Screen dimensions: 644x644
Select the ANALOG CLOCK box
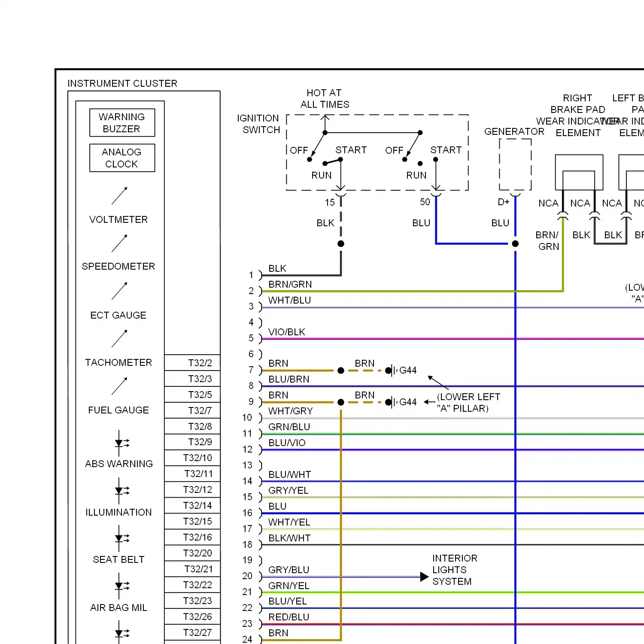tap(122, 158)
